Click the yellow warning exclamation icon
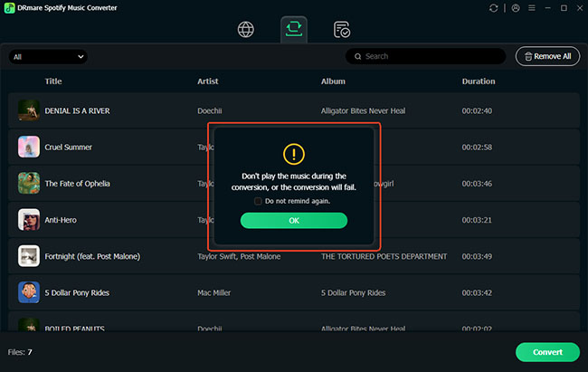 tap(294, 154)
